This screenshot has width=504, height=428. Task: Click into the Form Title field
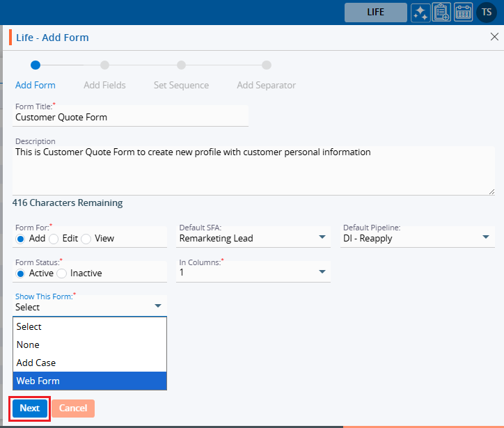(x=130, y=118)
